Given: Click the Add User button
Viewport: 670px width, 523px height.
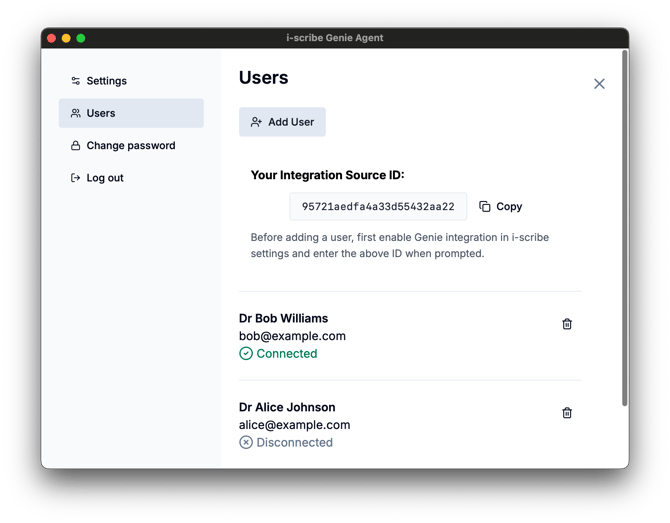Looking at the screenshot, I should [282, 122].
